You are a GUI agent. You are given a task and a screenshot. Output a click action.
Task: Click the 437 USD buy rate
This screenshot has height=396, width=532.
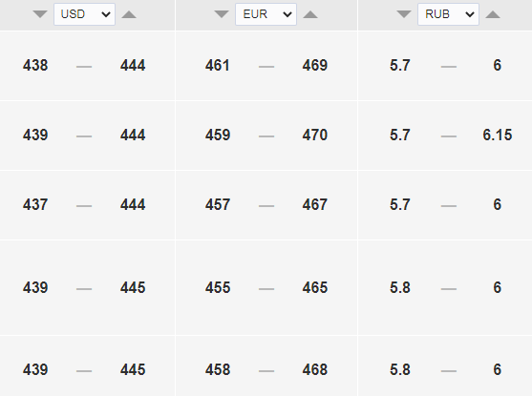click(35, 204)
